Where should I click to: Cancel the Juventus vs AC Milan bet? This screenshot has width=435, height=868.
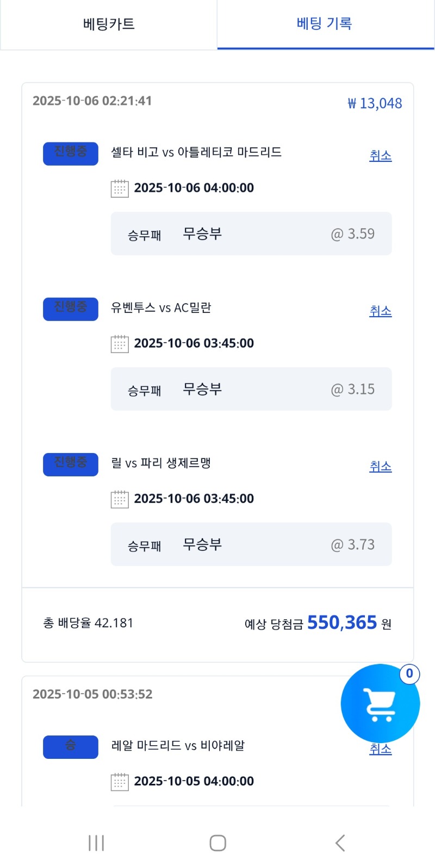(380, 311)
